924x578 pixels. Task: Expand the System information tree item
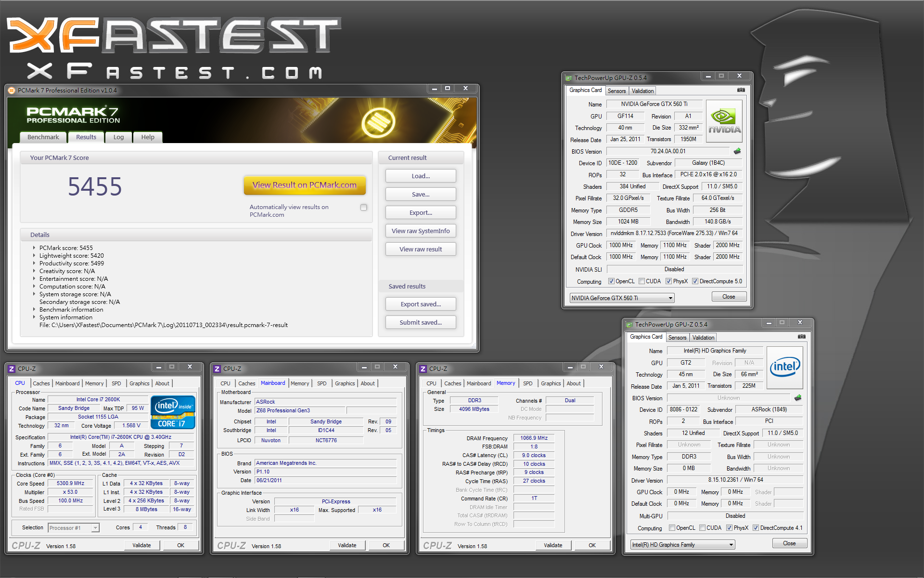point(34,317)
